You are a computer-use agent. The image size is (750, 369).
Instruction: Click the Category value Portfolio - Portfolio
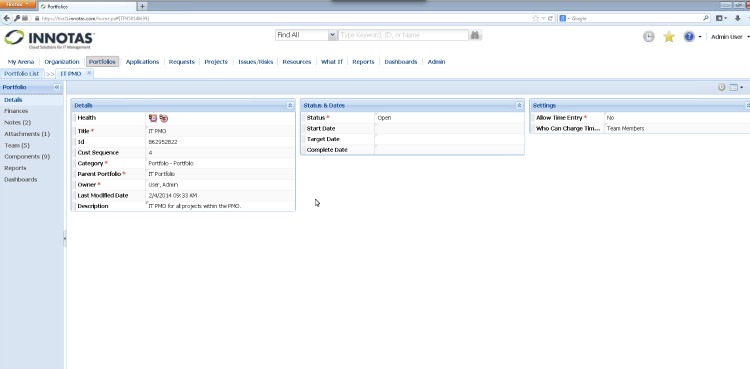[171, 163]
